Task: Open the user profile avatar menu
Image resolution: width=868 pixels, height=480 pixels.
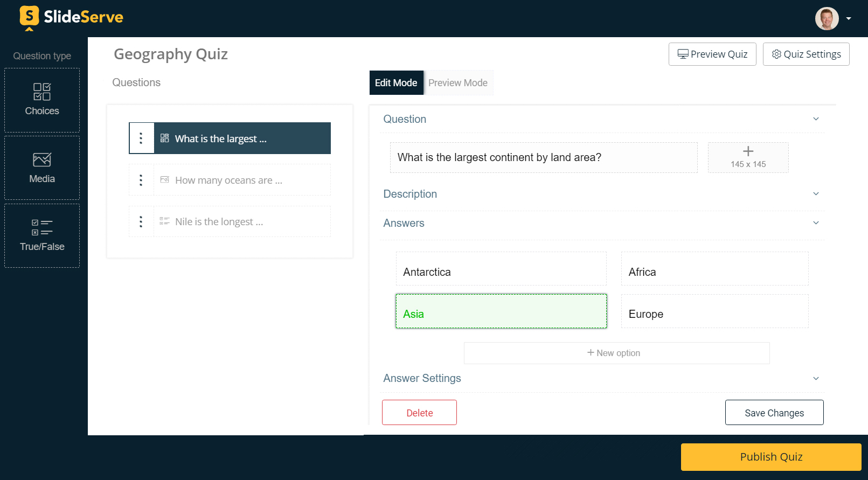Action: coord(827,18)
